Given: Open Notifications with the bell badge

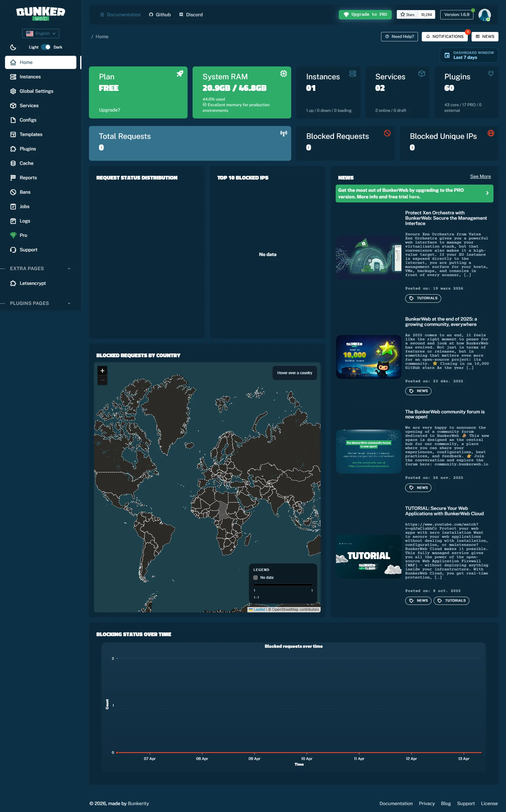Looking at the screenshot, I should (x=444, y=36).
